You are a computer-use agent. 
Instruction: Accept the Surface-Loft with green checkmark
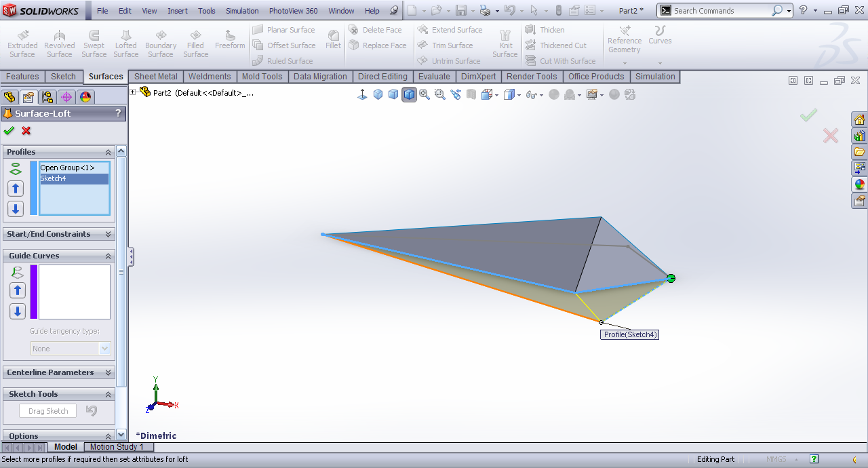click(x=9, y=131)
